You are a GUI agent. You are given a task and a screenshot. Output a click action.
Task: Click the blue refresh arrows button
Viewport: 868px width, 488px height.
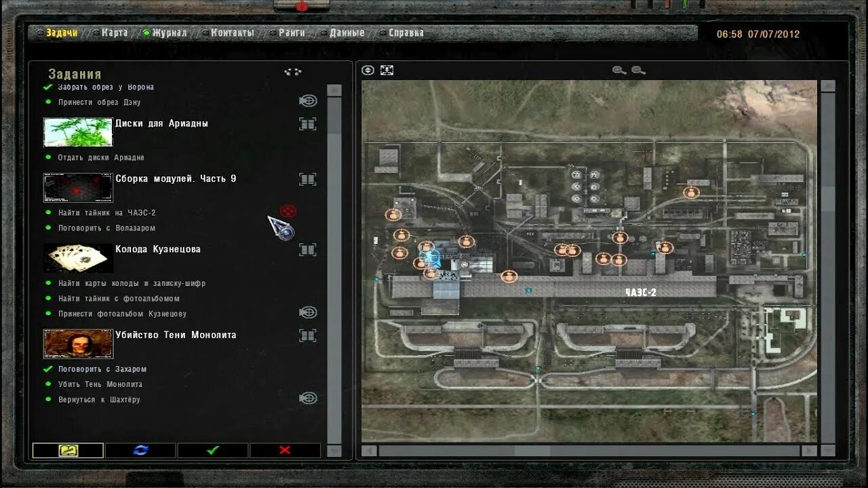140,450
